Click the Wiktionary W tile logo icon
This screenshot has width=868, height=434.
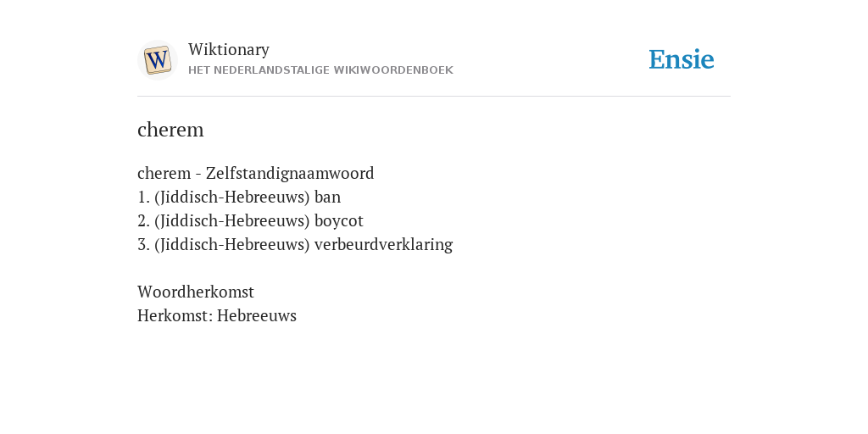click(x=158, y=60)
